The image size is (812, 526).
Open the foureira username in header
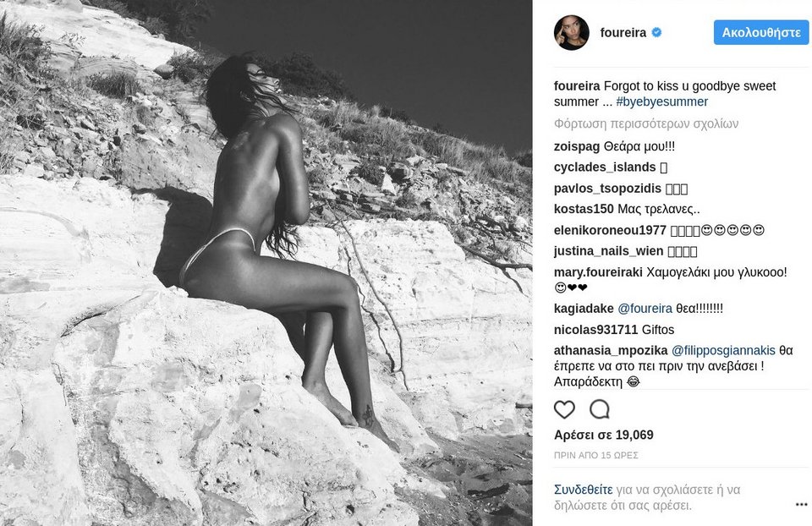point(623,33)
